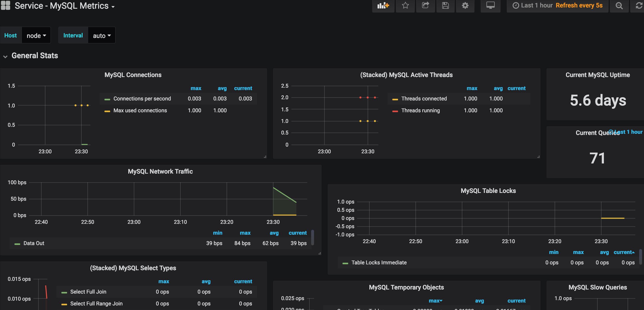Toggle the Table Locks Immediate series

[x=379, y=262]
